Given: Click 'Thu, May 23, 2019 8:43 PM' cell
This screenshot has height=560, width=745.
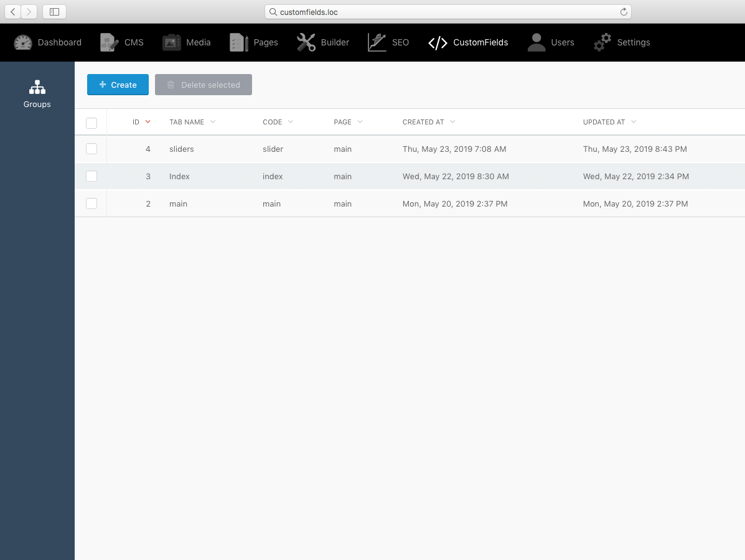Looking at the screenshot, I should 635,149.
